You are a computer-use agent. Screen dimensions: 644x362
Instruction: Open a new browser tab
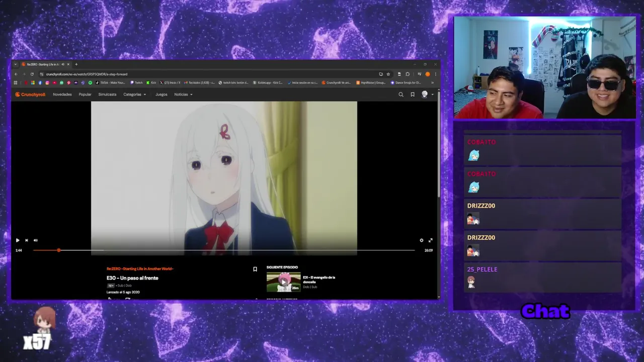click(76, 64)
